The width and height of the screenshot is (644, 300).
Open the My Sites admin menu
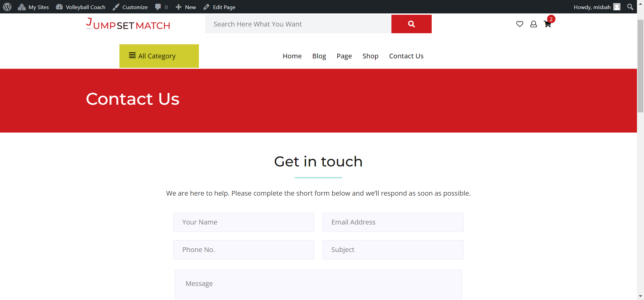(x=34, y=7)
